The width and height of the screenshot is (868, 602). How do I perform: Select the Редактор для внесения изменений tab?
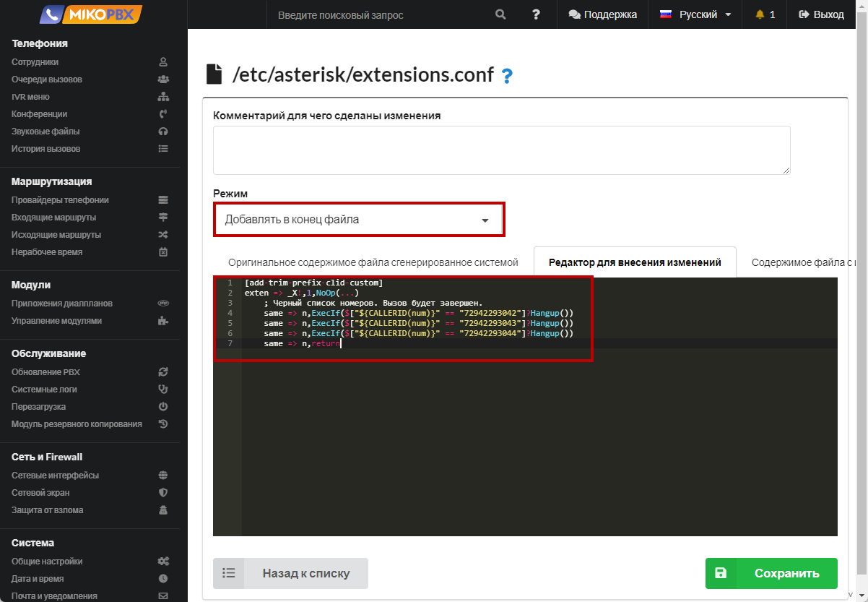(x=634, y=262)
